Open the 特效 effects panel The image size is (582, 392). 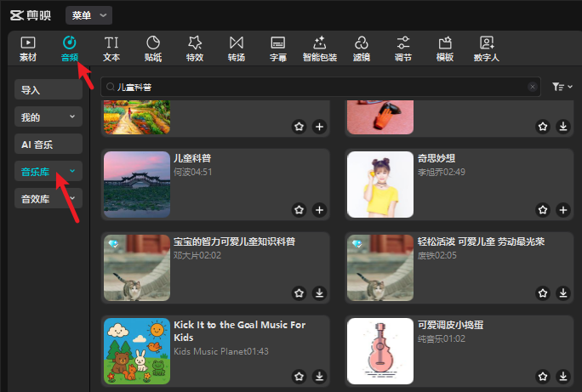point(195,48)
